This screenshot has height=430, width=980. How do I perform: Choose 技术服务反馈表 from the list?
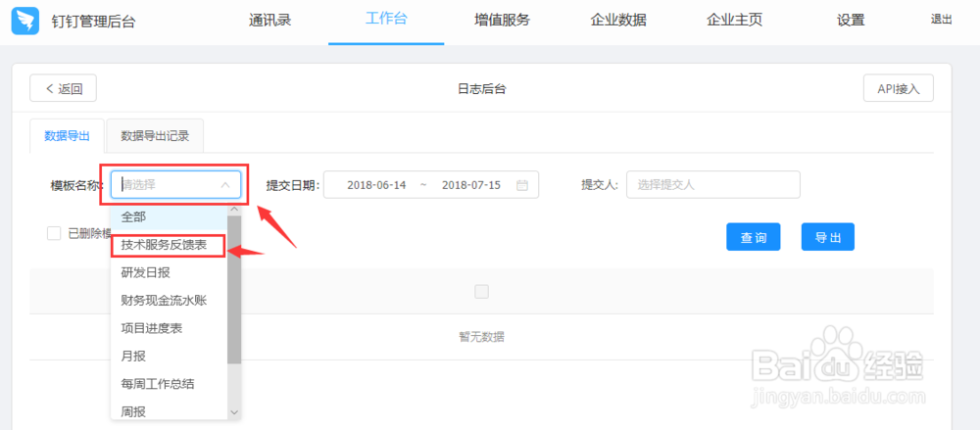point(169,246)
